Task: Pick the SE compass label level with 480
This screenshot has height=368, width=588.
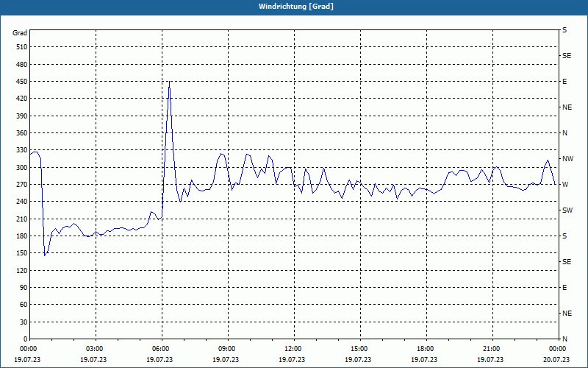Action: (x=567, y=56)
